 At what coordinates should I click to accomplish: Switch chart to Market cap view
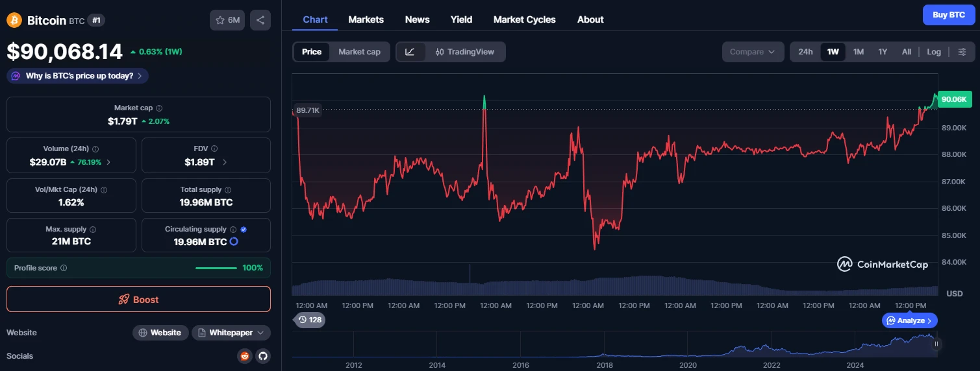click(x=359, y=52)
